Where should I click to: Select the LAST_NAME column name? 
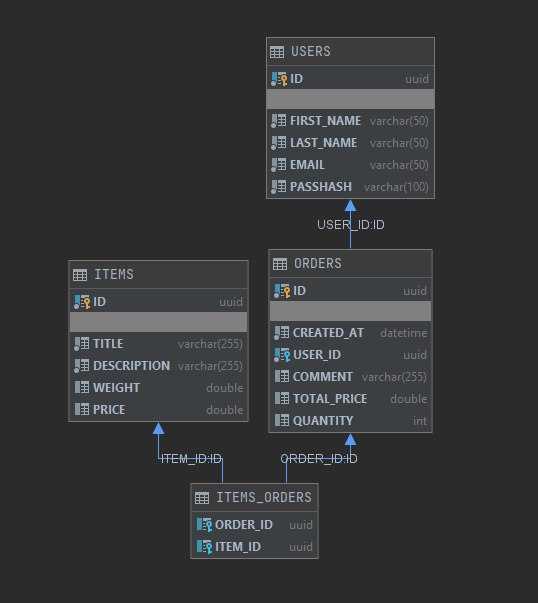323,143
